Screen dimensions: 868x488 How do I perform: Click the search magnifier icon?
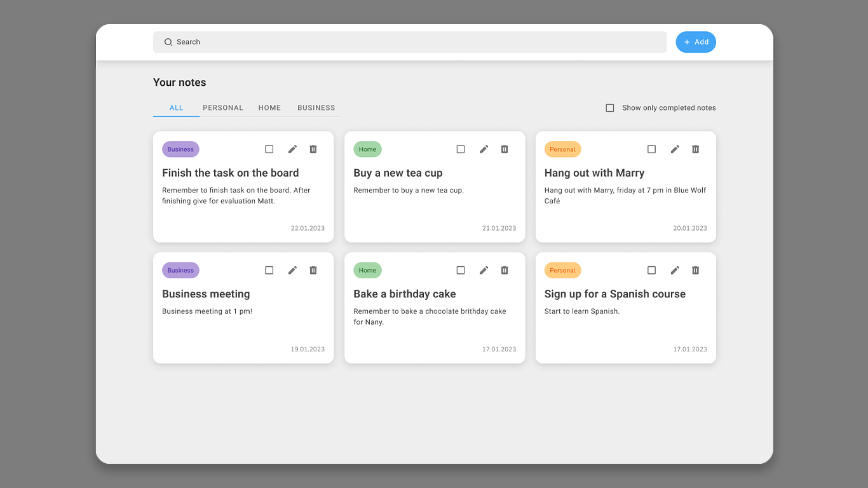[x=168, y=41]
